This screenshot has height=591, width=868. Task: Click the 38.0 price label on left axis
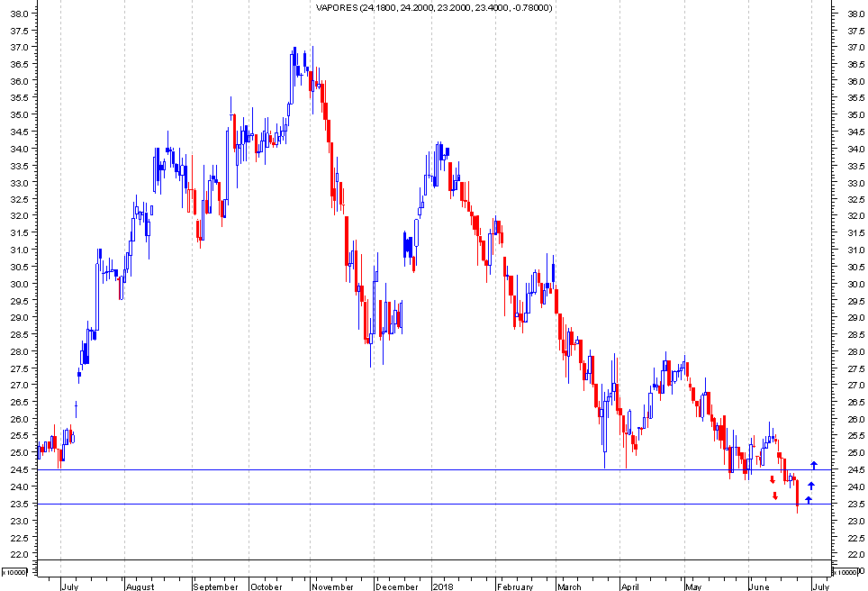click(x=20, y=14)
